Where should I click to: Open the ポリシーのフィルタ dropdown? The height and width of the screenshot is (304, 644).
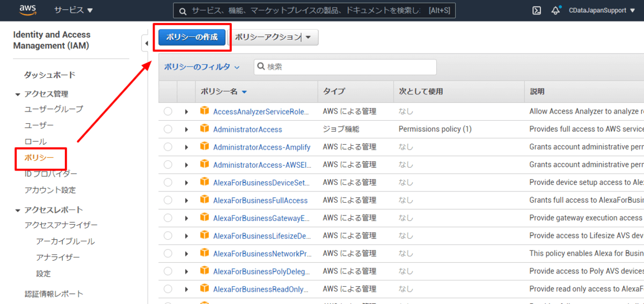(x=201, y=67)
